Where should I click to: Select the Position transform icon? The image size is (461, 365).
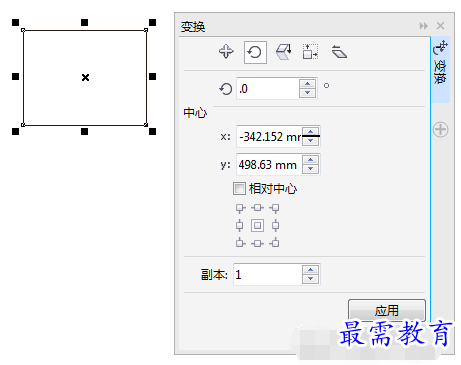226,52
